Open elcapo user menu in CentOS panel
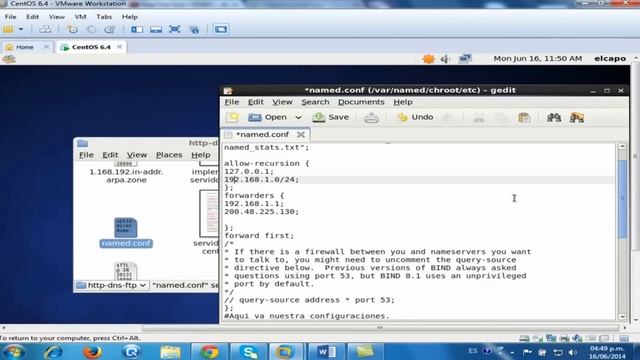The height and width of the screenshot is (360, 640). [610, 59]
